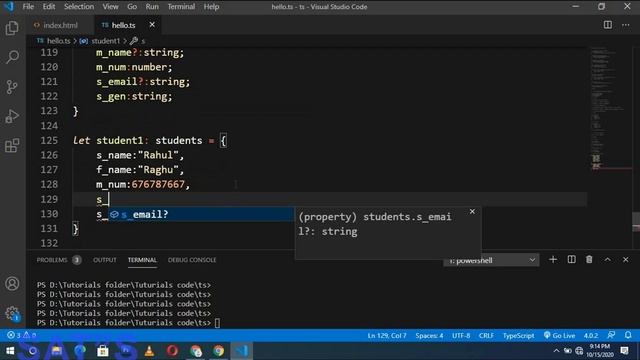Click the editor vertical scrollbar

(636, 222)
